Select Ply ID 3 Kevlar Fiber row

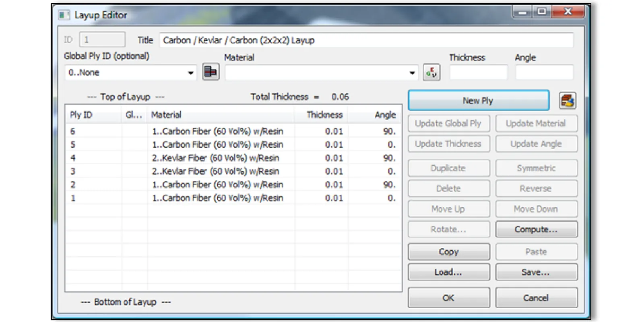pos(233,171)
